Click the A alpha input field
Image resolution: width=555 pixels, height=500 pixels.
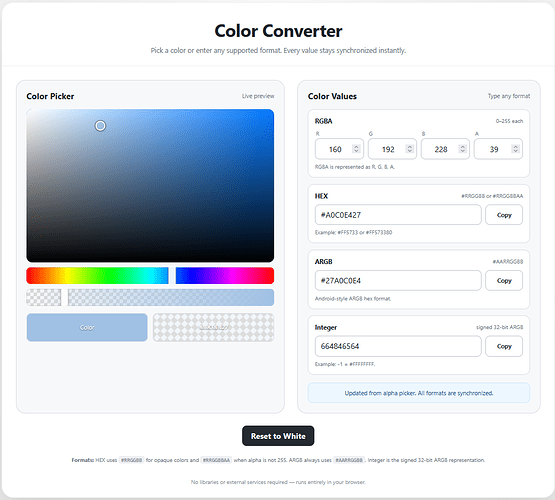coord(498,149)
